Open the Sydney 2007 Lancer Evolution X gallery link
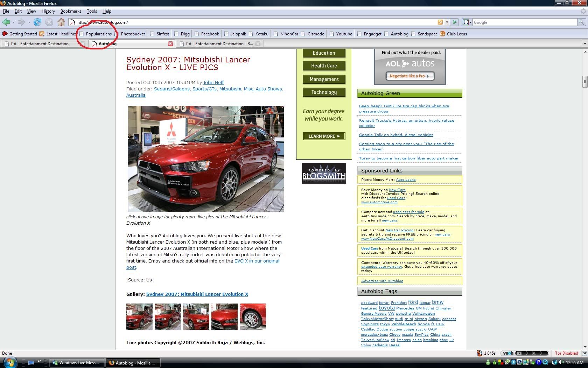The height and width of the screenshot is (368, 588). tap(197, 294)
